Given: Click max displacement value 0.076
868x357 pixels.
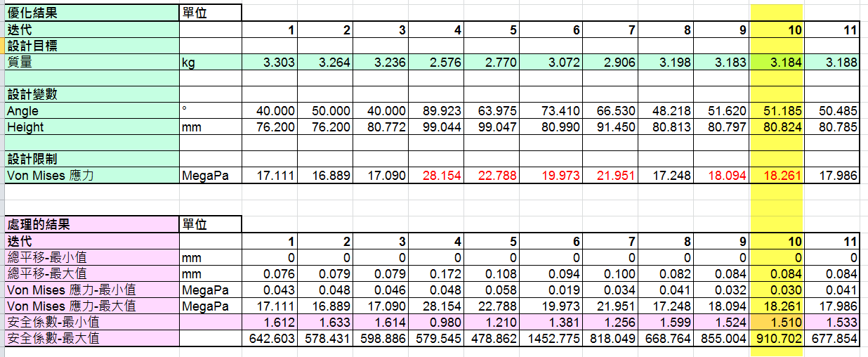Looking at the screenshot, I should click(270, 273).
